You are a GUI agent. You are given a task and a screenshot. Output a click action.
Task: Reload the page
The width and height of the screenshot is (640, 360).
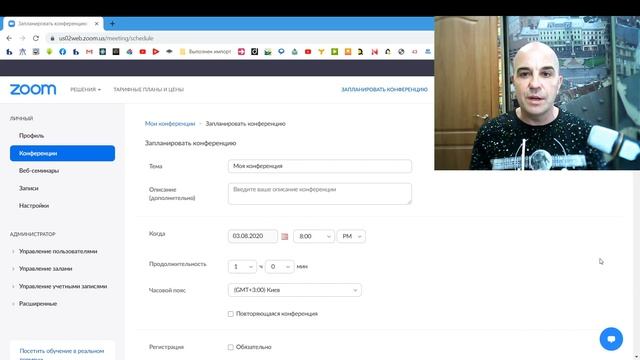point(36,38)
